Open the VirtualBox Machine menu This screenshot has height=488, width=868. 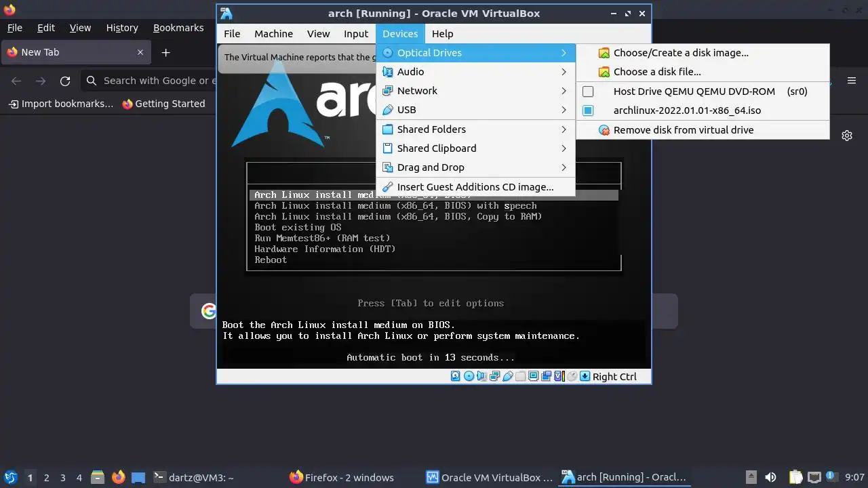[x=273, y=34]
